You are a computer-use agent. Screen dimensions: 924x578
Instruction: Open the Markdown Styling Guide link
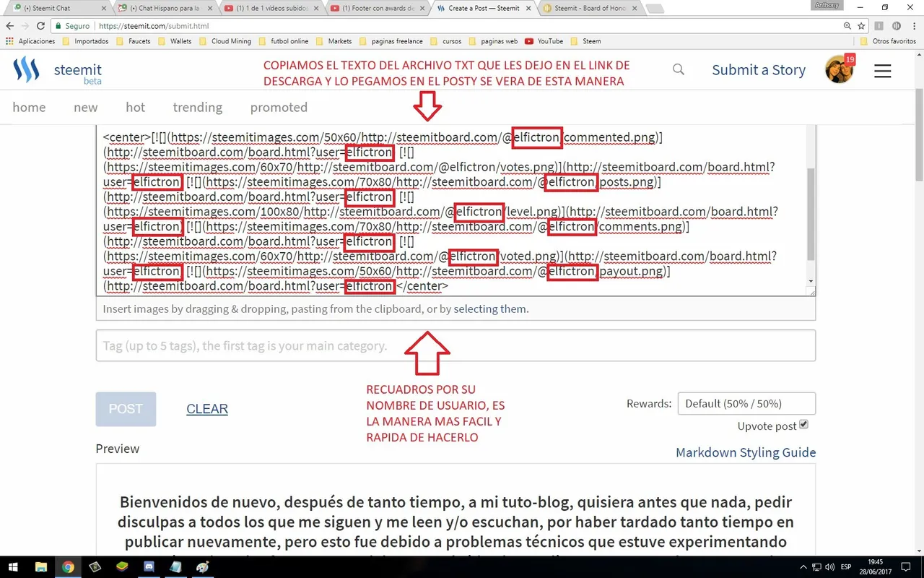coord(746,453)
